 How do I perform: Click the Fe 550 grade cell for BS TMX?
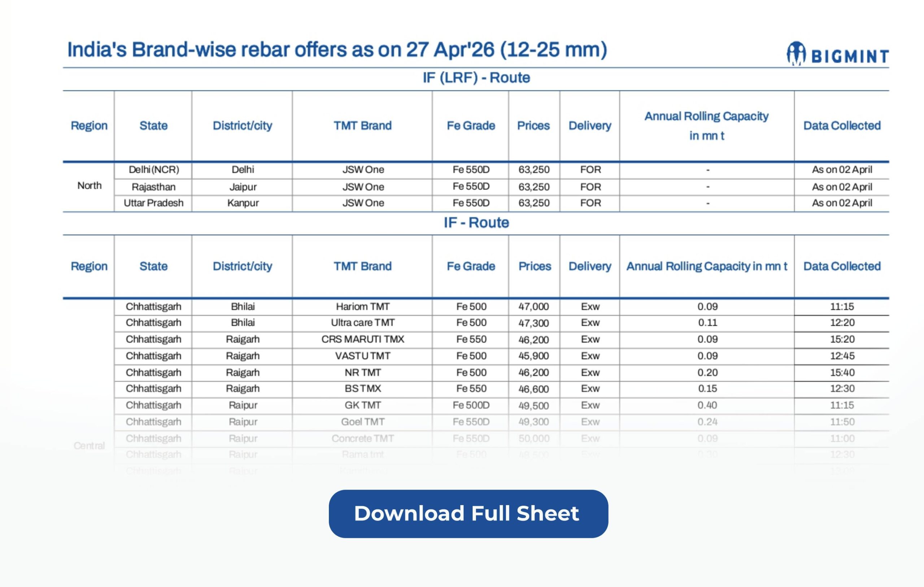pyautogui.click(x=471, y=389)
